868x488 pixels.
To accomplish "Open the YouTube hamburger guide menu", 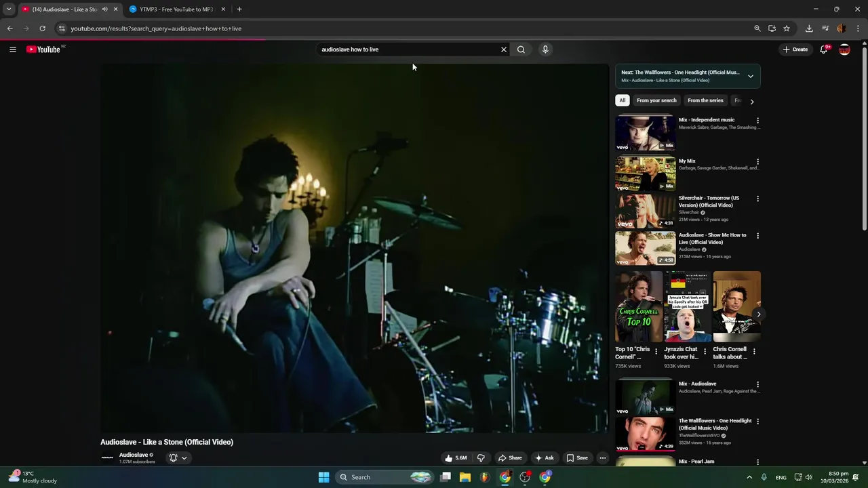I will click(12, 49).
